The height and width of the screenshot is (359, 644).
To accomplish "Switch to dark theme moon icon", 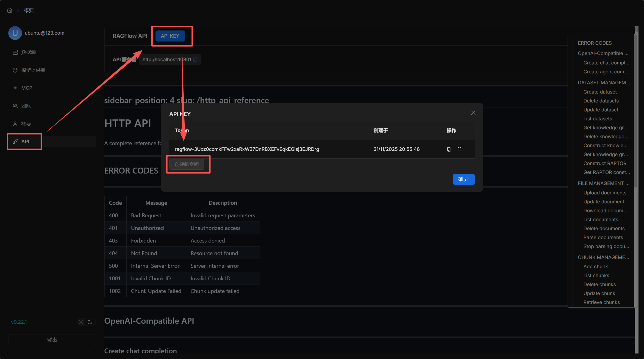I will 90,322.
